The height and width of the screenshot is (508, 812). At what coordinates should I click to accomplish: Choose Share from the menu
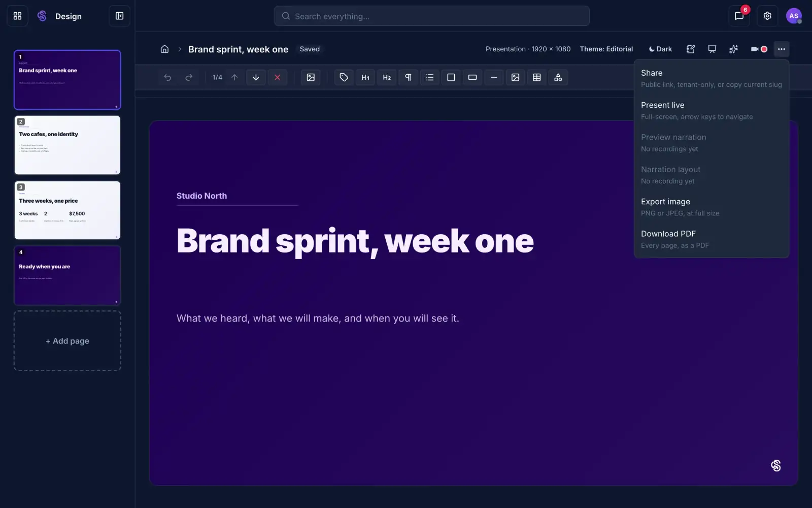712,78
